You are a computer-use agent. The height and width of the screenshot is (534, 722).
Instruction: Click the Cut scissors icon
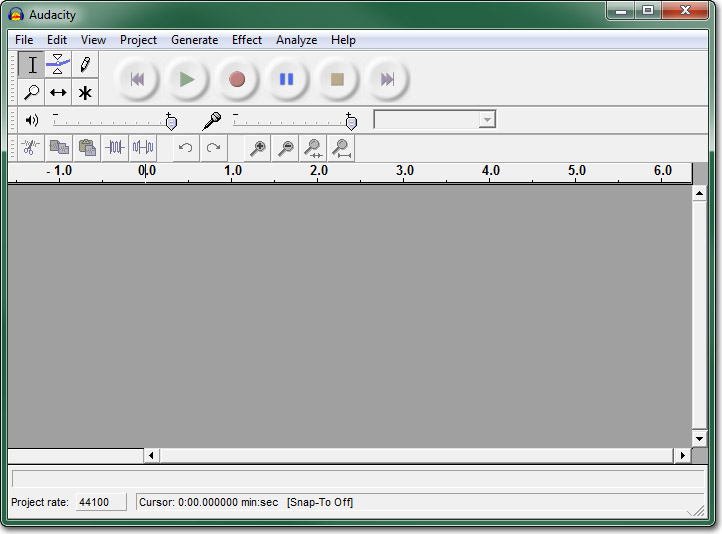[31, 148]
